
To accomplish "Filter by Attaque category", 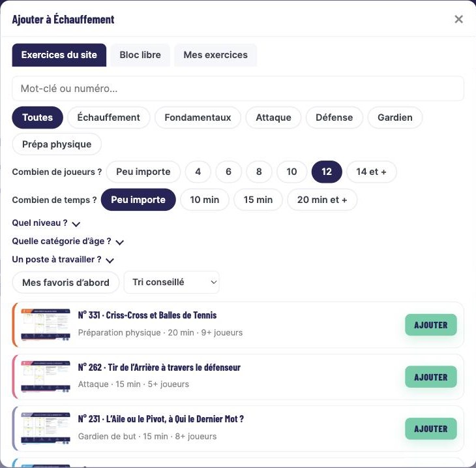I will (x=273, y=117).
